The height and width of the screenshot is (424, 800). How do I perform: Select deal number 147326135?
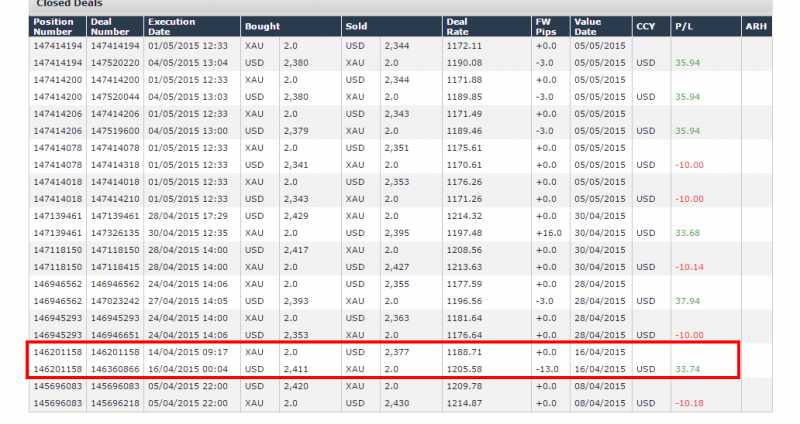point(114,232)
